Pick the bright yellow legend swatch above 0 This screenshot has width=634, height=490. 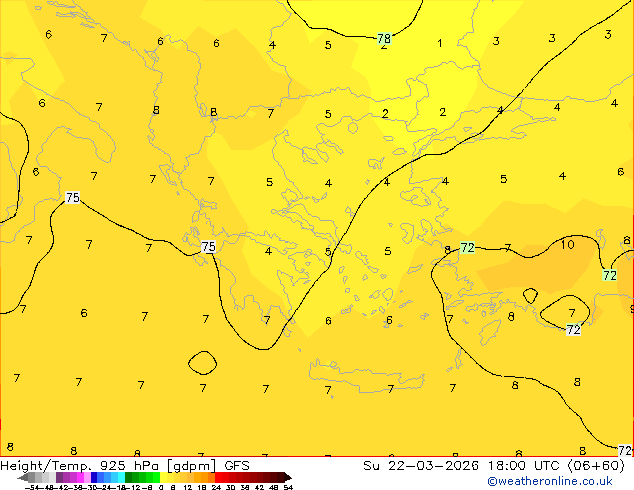163,477
